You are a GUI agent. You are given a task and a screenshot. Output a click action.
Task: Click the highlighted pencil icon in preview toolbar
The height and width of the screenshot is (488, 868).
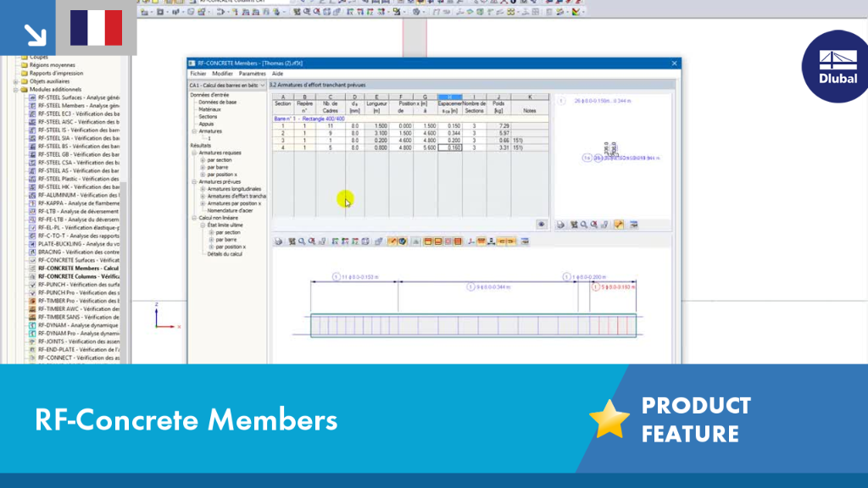pyautogui.click(x=618, y=225)
